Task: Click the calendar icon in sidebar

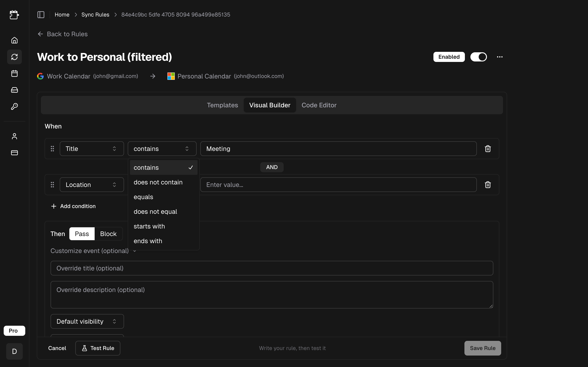Action: (14, 73)
